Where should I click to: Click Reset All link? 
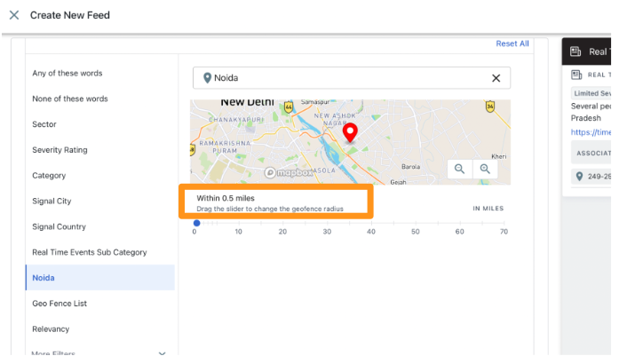click(x=512, y=44)
